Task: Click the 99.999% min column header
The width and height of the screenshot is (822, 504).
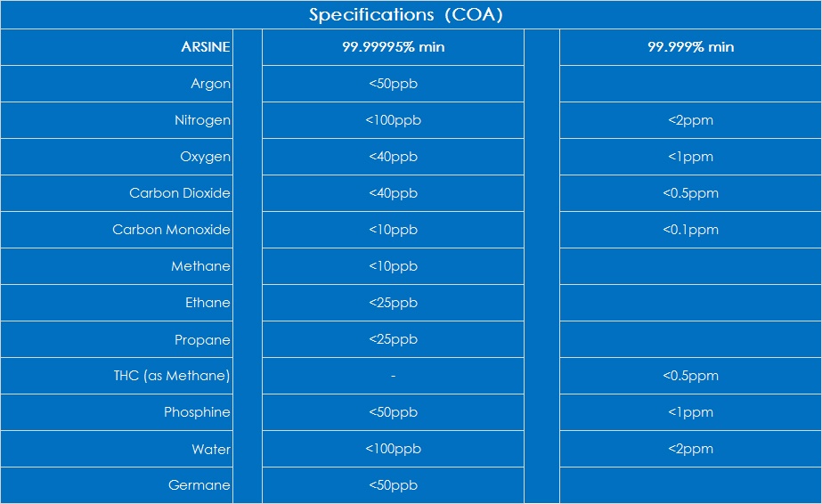Action: click(690, 47)
